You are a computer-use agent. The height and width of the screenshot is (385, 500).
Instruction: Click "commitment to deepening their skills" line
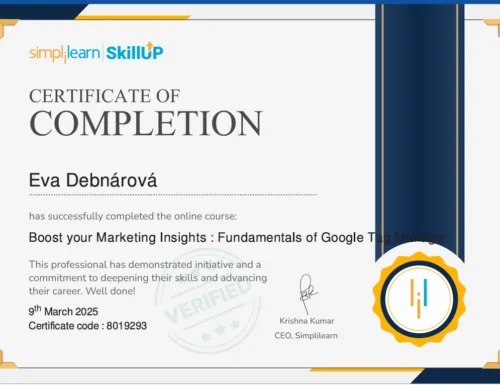click(x=148, y=278)
